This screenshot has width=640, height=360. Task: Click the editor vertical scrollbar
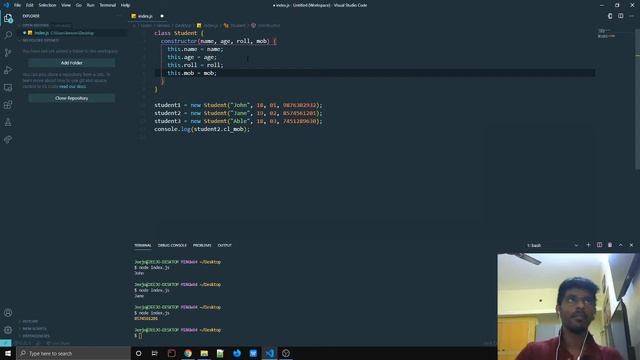coord(637,98)
